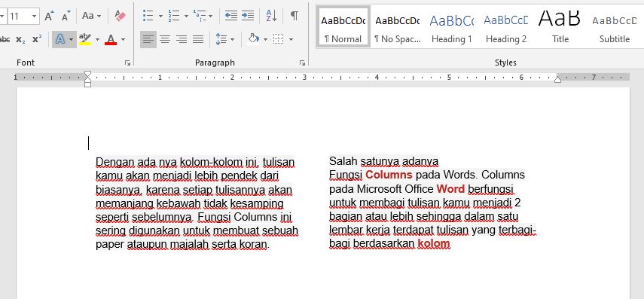Apply the Heading 2 style
The image size is (644, 299).
[x=506, y=26]
